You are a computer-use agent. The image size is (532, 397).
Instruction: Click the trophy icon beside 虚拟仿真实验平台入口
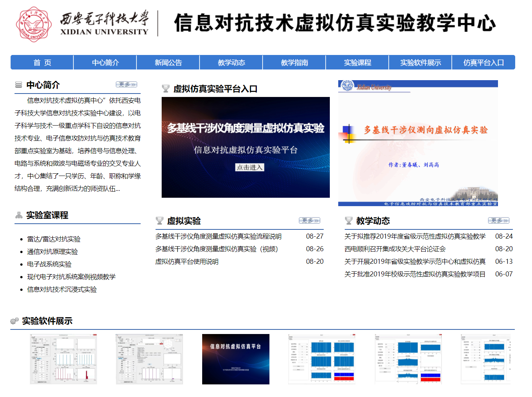pyautogui.click(x=165, y=89)
